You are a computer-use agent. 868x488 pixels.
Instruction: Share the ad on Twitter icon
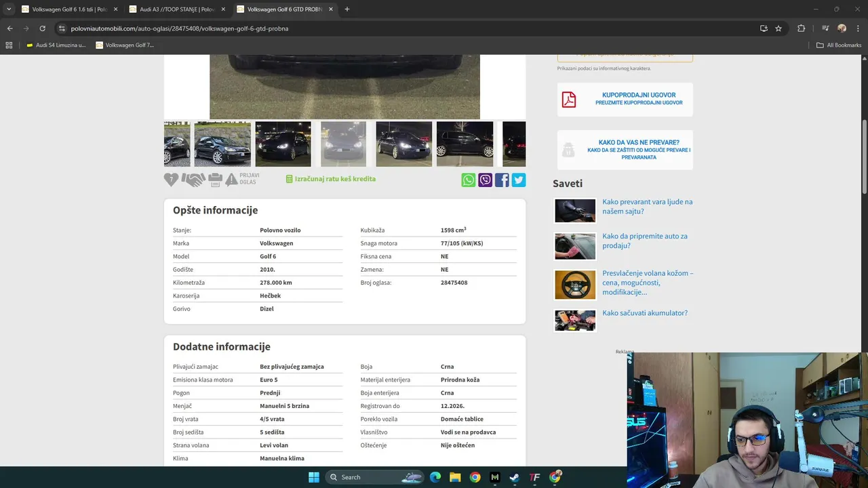(x=519, y=180)
